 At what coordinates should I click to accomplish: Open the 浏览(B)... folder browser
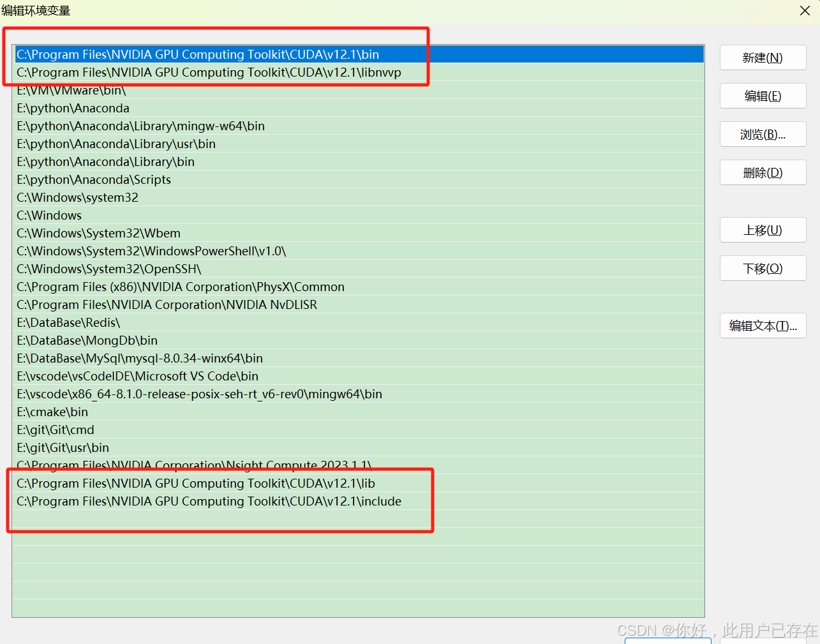tap(763, 134)
